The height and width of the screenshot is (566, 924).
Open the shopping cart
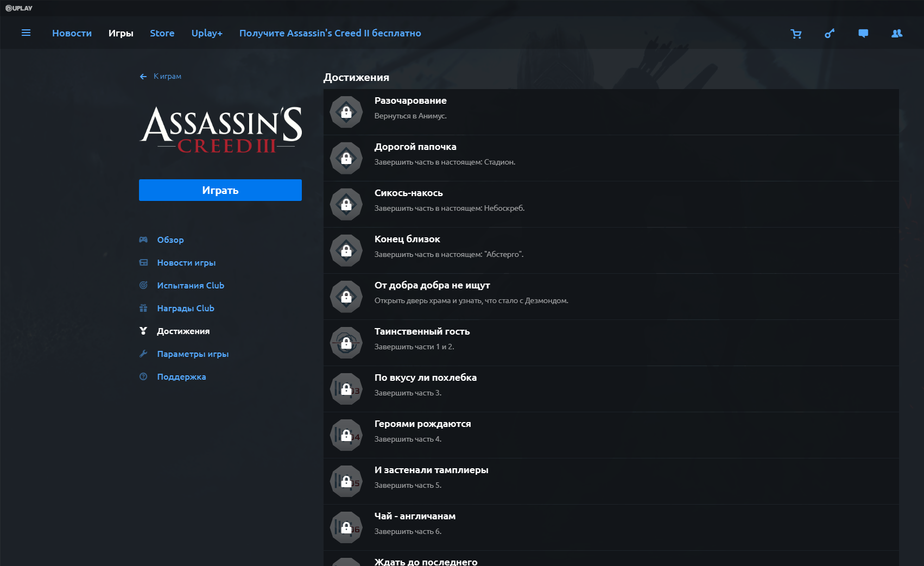tap(796, 34)
